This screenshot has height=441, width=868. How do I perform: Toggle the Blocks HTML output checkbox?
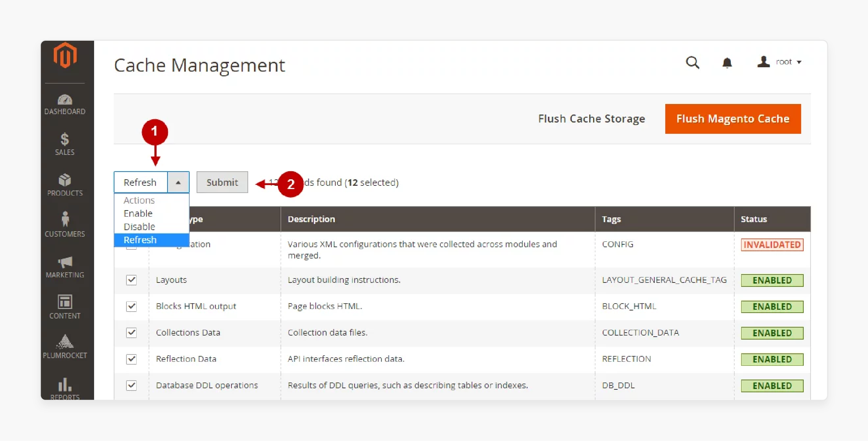tap(132, 306)
